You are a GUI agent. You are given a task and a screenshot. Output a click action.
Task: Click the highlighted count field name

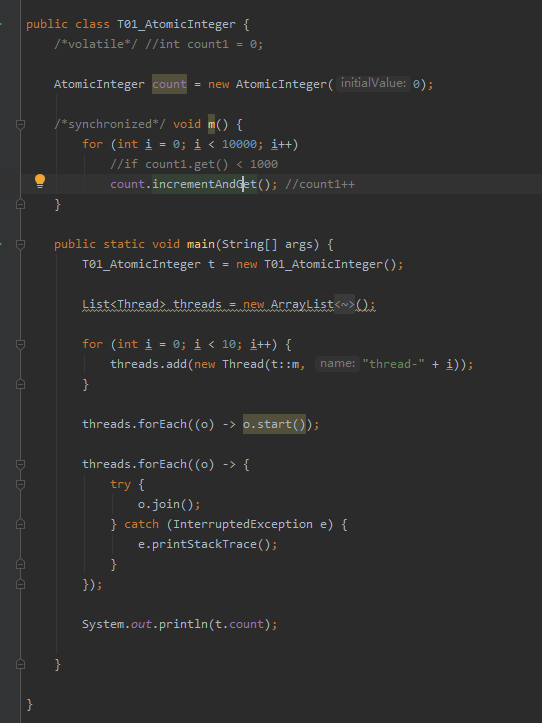click(169, 84)
